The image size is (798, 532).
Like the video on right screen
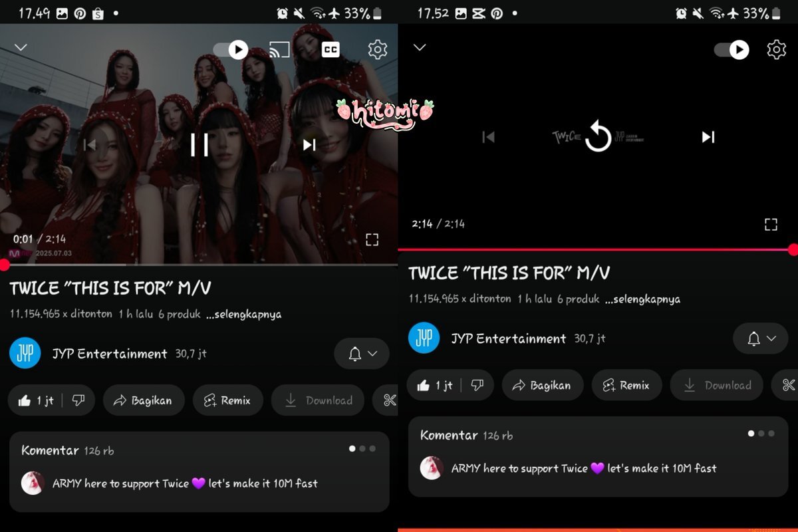(x=434, y=385)
